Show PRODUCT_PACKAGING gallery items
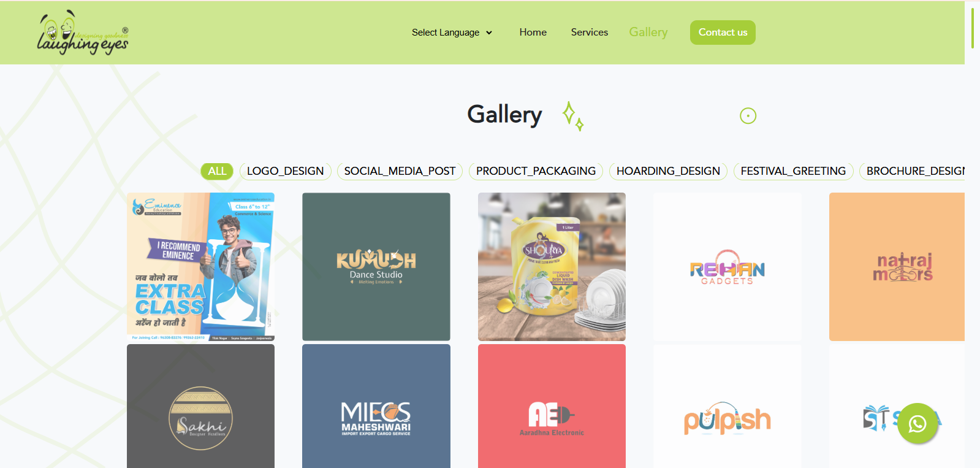Screen dimensions: 980x468 (x=536, y=171)
